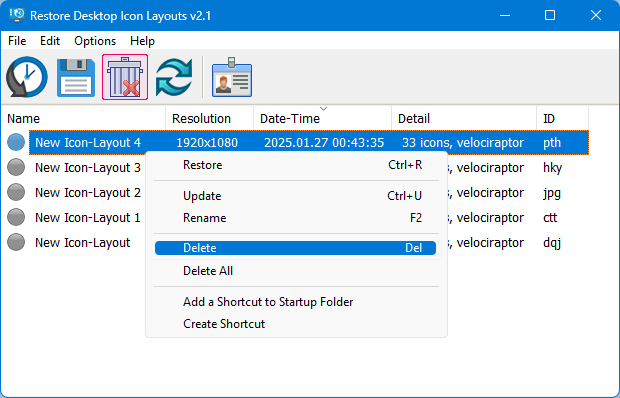Open the Edit menu
The image size is (620, 398).
pyautogui.click(x=50, y=41)
